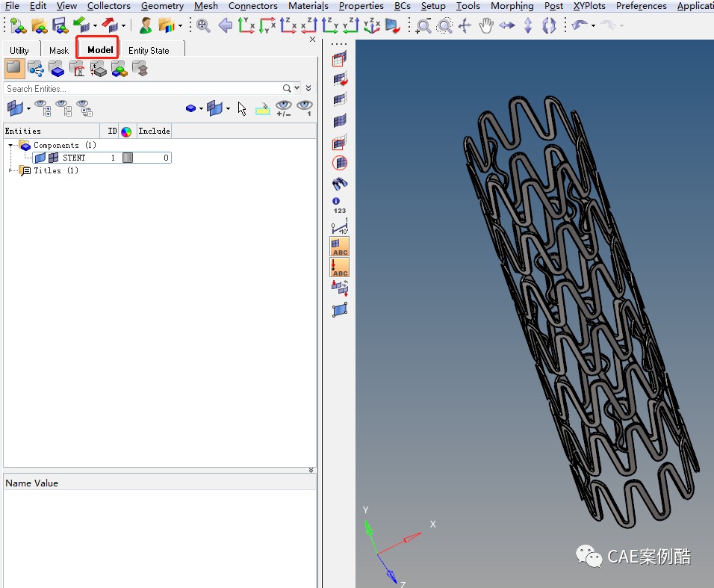Click the New Model icon in the toolbar
Image resolution: width=714 pixels, height=588 pixels.
tap(18, 25)
